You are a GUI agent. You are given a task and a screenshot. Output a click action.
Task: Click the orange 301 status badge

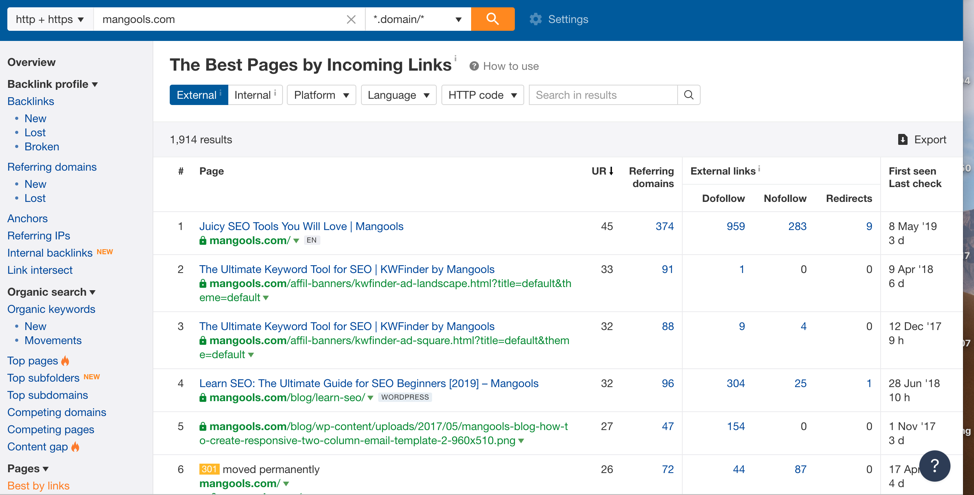[x=209, y=470]
